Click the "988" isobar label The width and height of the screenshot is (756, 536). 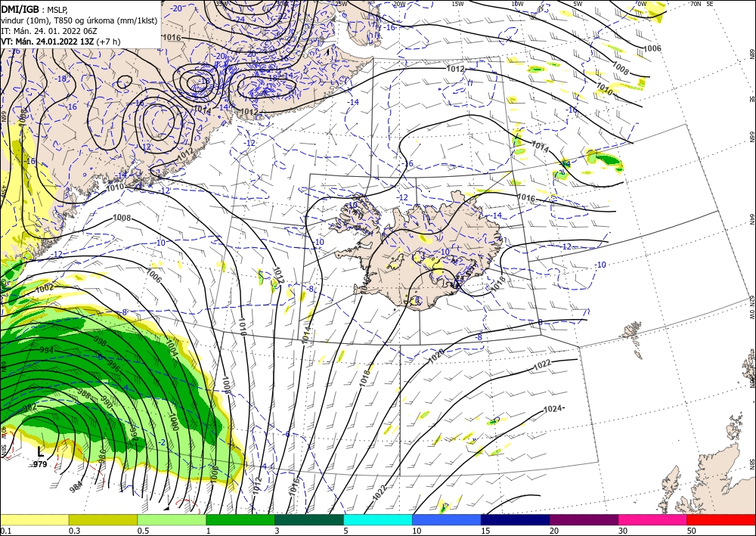pos(83,393)
